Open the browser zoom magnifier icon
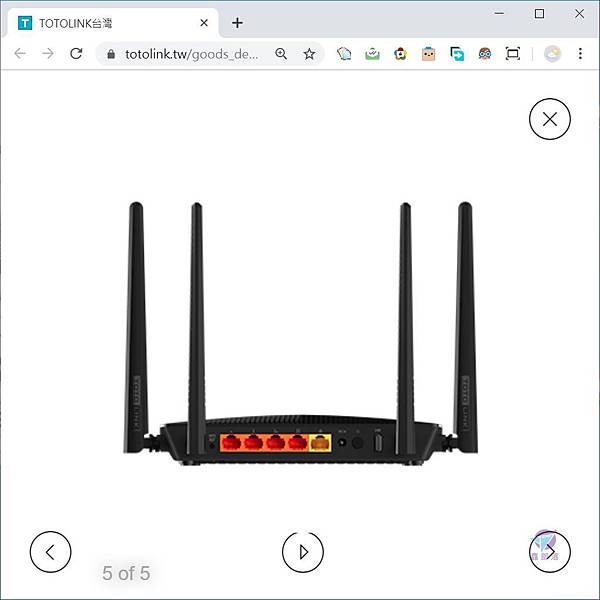 (281, 54)
